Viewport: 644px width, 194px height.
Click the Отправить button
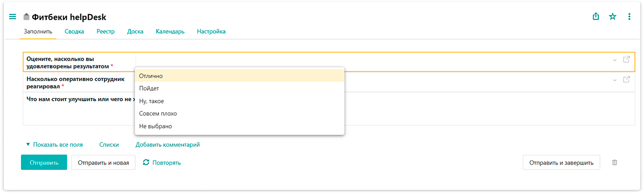[44, 162]
